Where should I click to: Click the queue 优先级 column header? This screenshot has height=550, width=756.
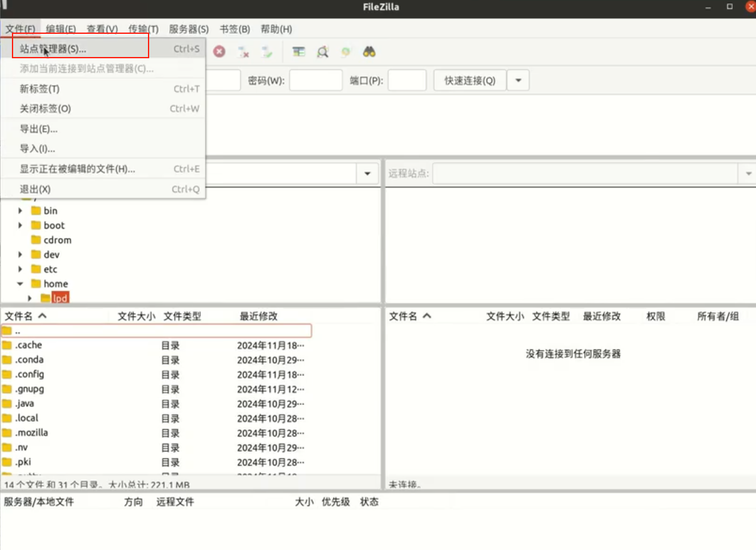(x=336, y=502)
